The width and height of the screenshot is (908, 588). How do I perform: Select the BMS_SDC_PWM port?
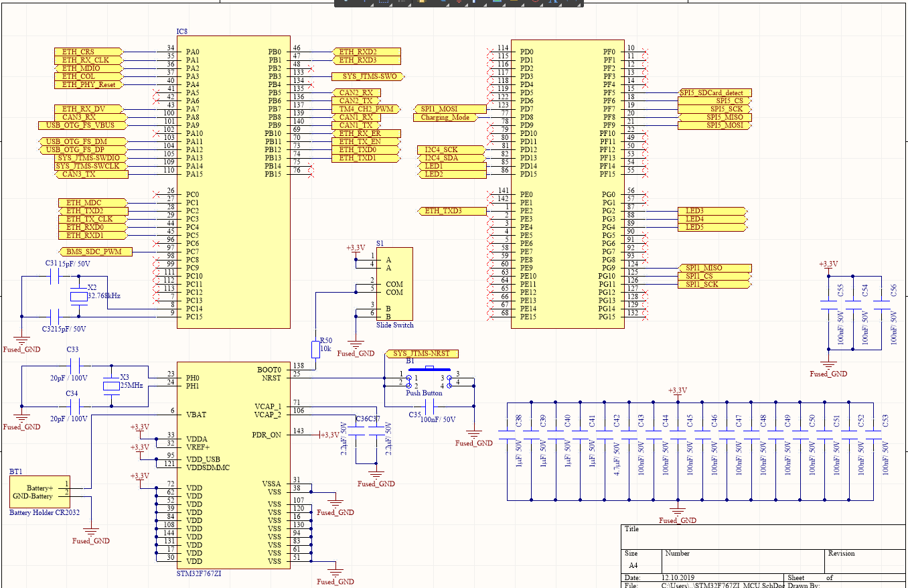[x=95, y=252]
